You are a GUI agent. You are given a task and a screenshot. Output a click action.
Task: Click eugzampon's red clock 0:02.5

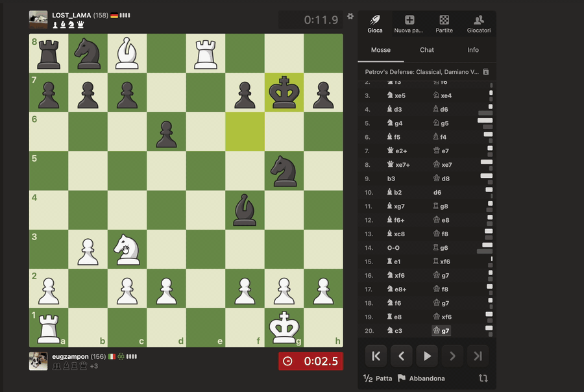click(x=311, y=361)
